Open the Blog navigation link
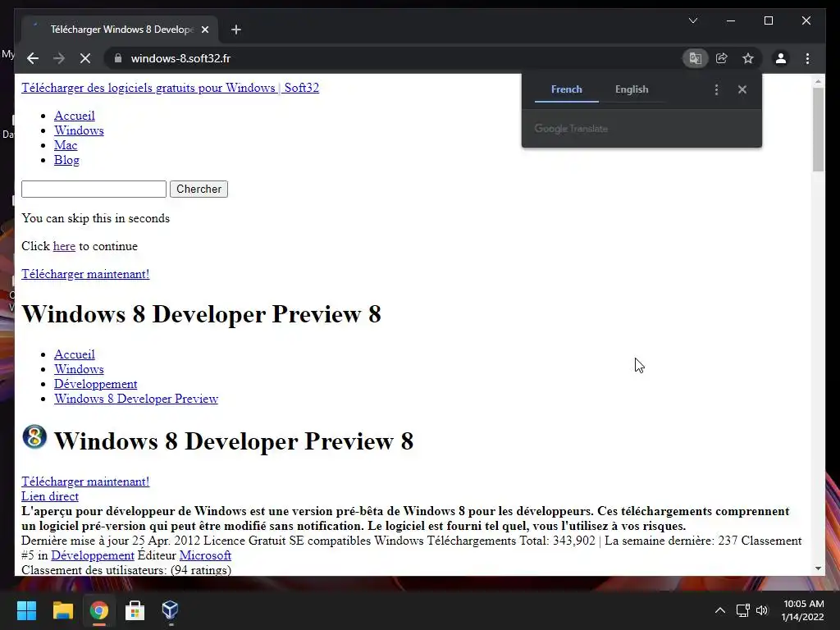The height and width of the screenshot is (630, 840). pyautogui.click(x=66, y=160)
